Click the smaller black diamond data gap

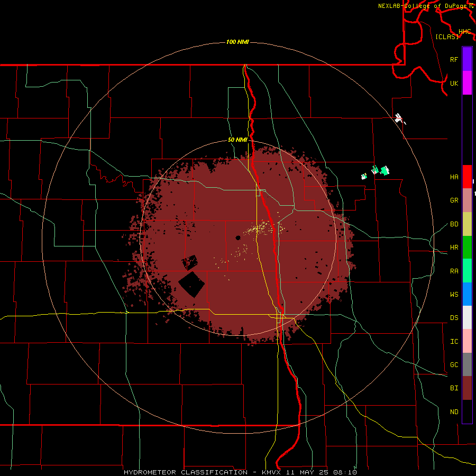(190, 262)
